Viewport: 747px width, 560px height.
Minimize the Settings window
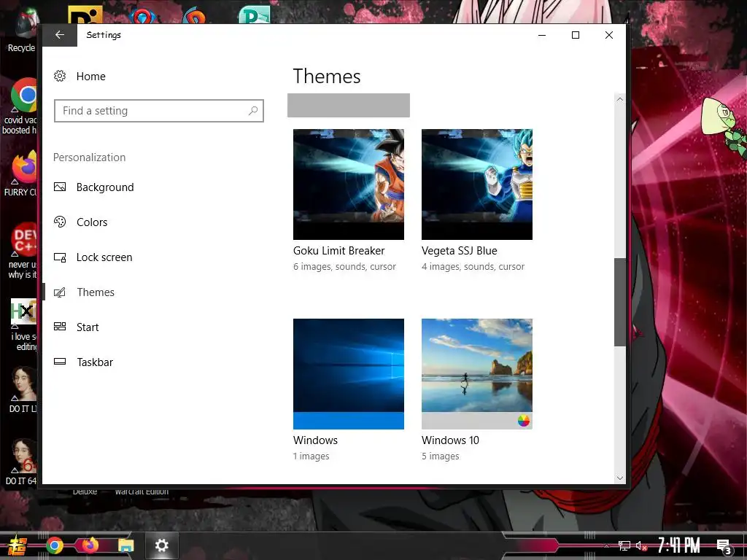click(x=542, y=35)
